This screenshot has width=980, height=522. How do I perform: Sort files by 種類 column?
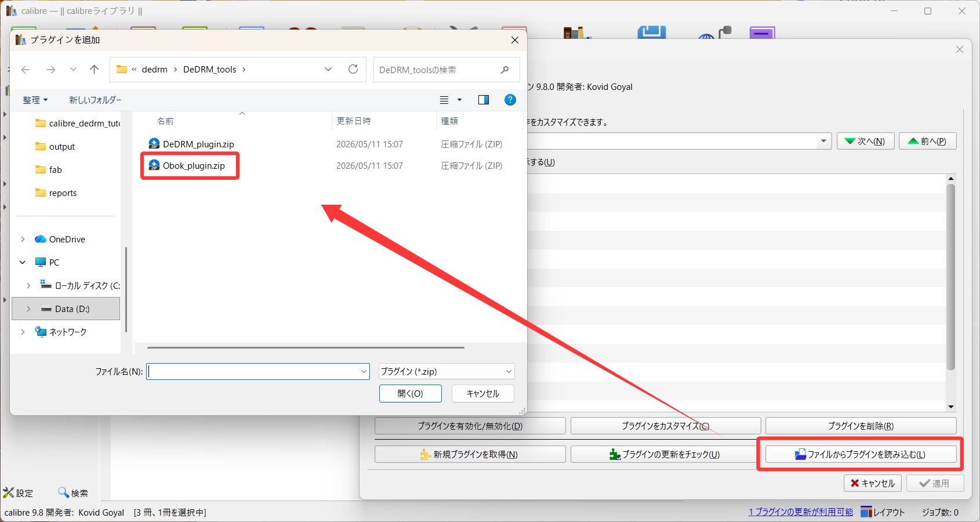[449, 121]
